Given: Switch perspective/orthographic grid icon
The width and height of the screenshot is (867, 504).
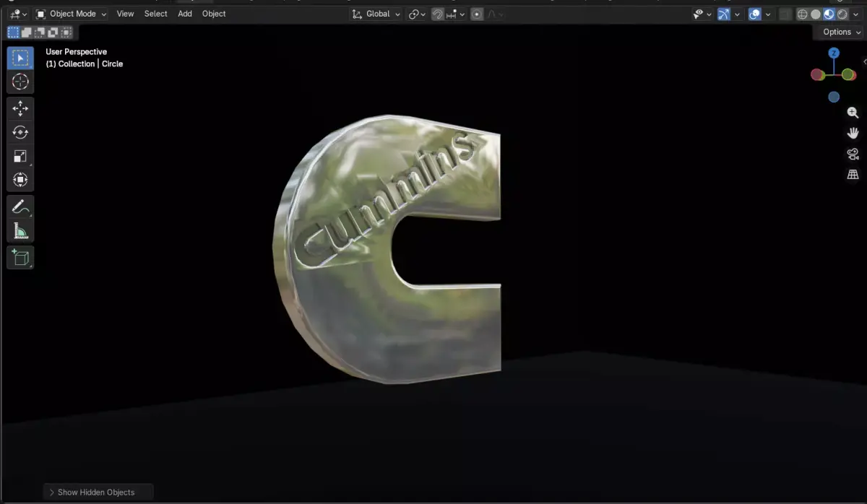Looking at the screenshot, I should [853, 174].
